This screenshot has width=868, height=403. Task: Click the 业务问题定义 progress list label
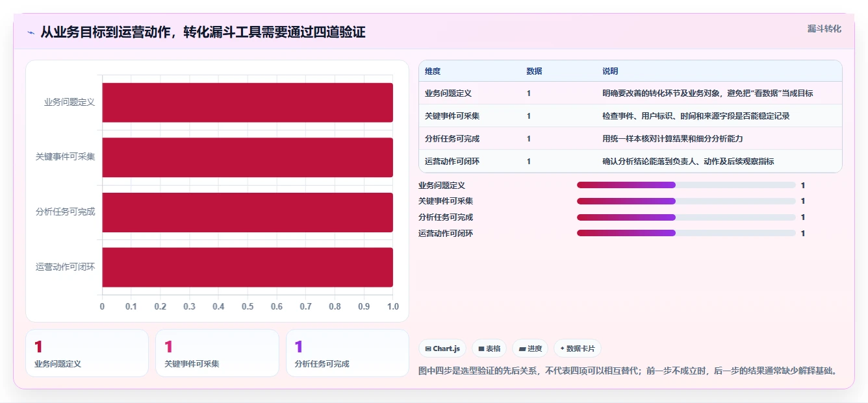click(x=442, y=186)
